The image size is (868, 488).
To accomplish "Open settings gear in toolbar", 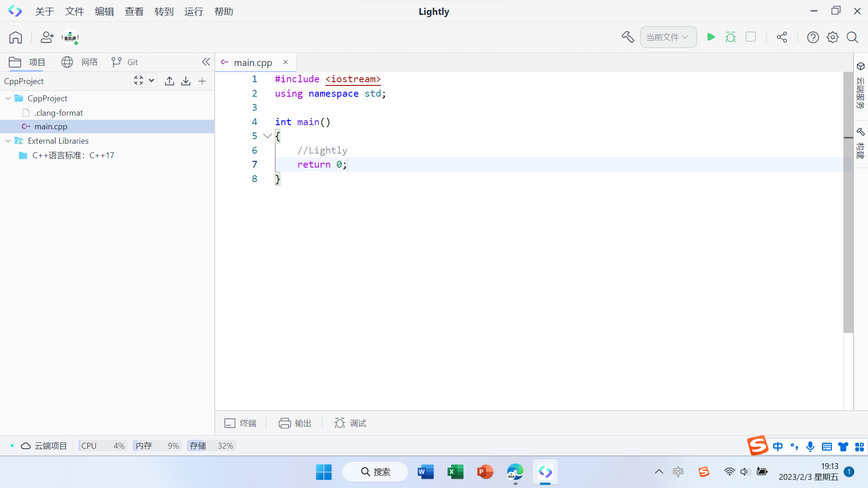I will coord(832,37).
